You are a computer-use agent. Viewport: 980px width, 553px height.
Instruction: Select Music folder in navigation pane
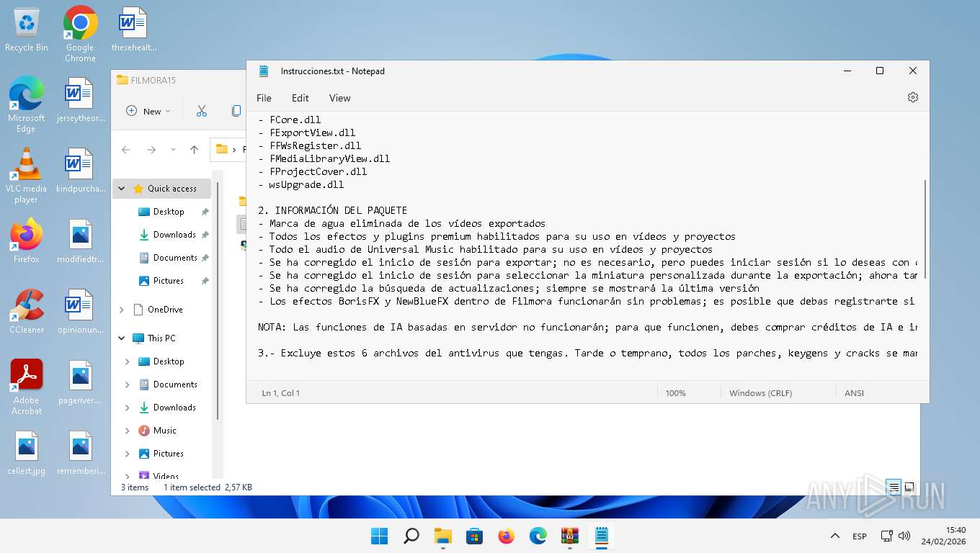165,431
